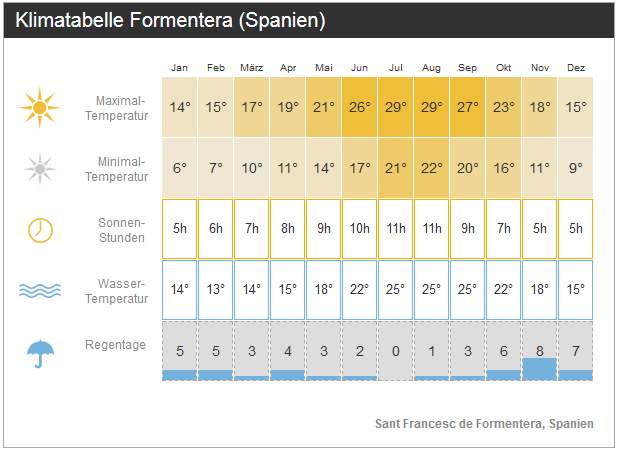Select the Jul month column header
619x450 pixels.
click(x=396, y=67)
